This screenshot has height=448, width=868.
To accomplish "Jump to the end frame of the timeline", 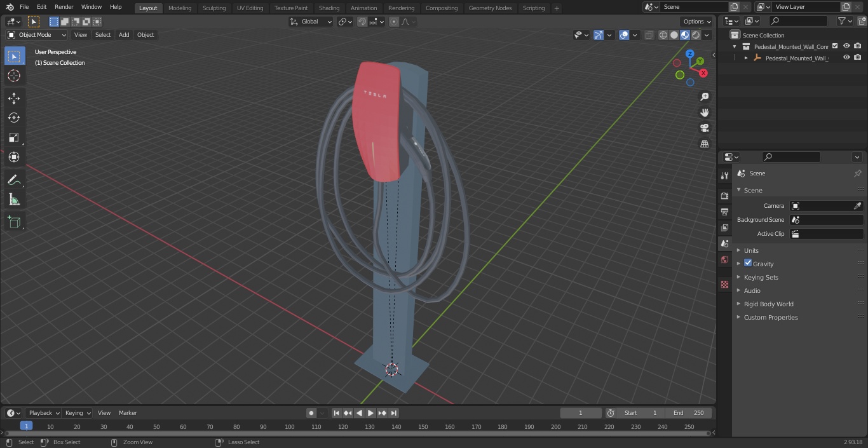I will point(393,413).
